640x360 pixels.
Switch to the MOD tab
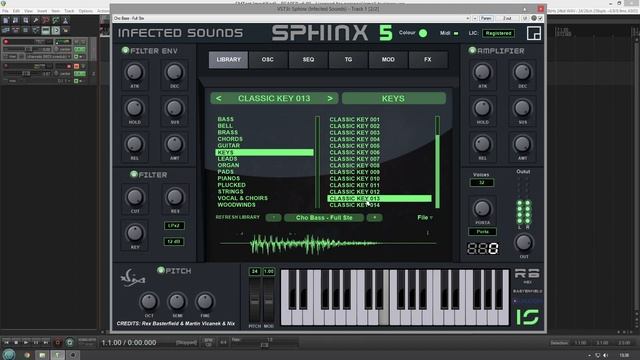(388, 60)
